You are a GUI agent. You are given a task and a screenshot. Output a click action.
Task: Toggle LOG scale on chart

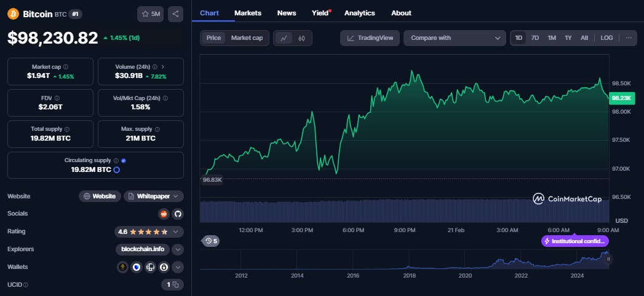pyautogui.click(x=606, y=37)
